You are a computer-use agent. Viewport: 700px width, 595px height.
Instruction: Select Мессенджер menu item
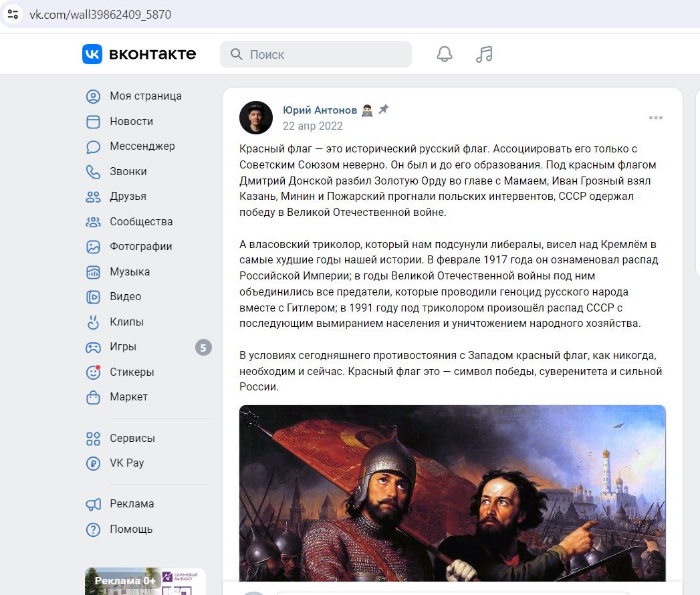[142, 146]
